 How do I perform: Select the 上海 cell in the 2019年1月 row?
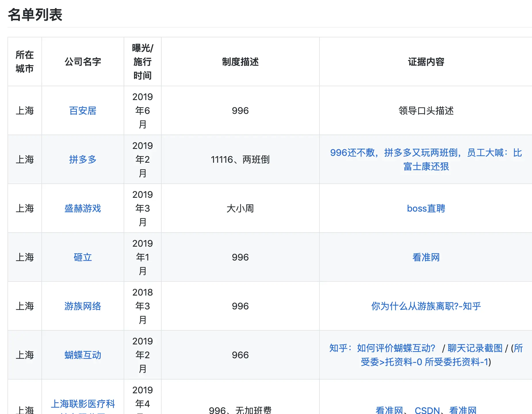(25, 257)
